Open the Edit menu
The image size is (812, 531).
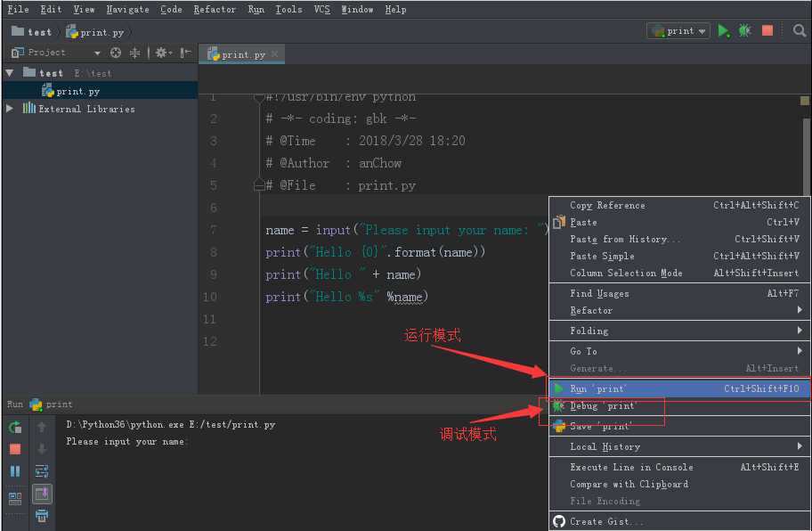coord(51,9)
